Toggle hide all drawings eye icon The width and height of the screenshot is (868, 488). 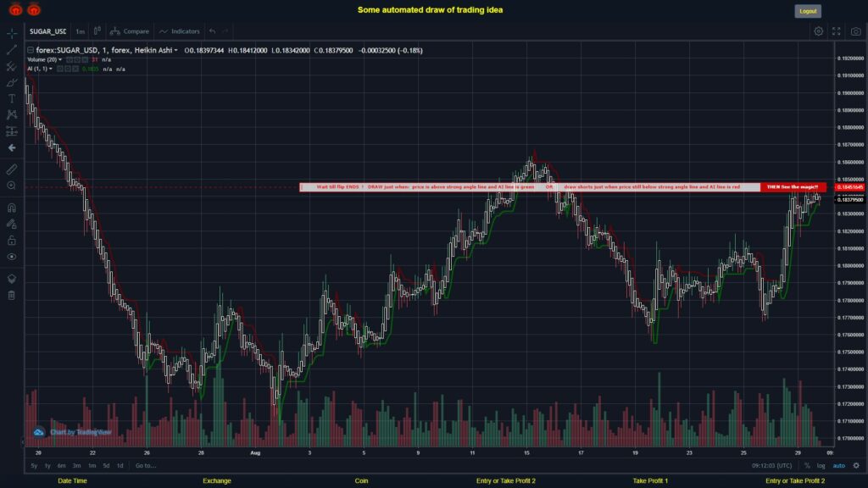pyautogui.click(x=12, y=257)
